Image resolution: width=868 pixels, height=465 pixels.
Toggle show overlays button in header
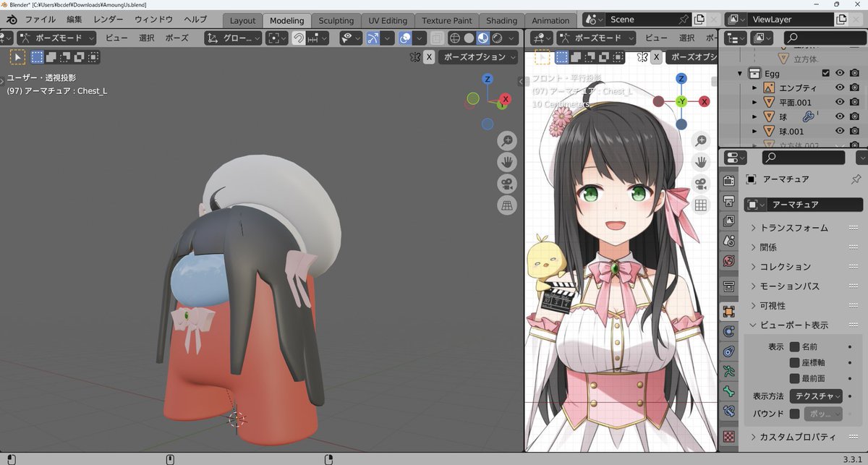tap(406, 38)
